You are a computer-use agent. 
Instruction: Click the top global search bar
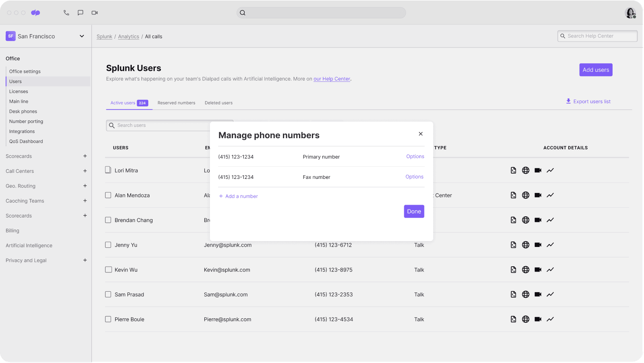click(x=321, y=12)
